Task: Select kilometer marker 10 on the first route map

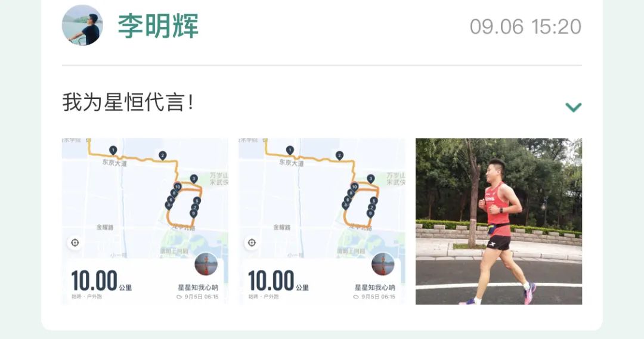Action: (178, 186)
